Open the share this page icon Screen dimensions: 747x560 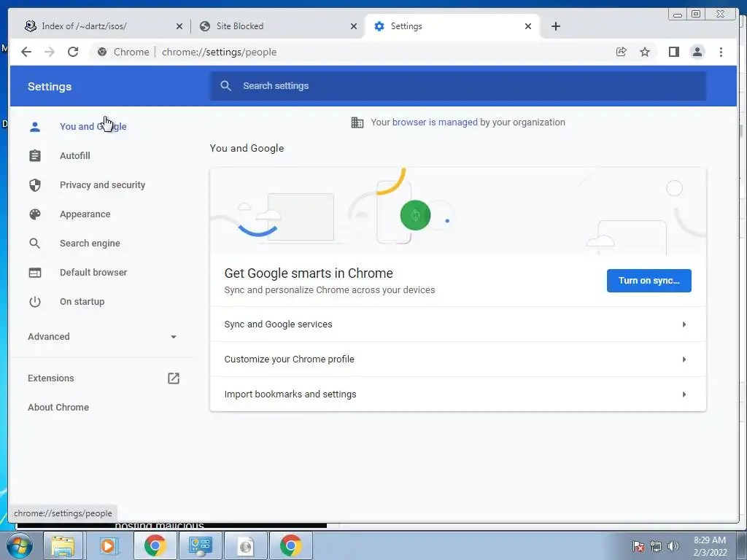click(622, 52)
